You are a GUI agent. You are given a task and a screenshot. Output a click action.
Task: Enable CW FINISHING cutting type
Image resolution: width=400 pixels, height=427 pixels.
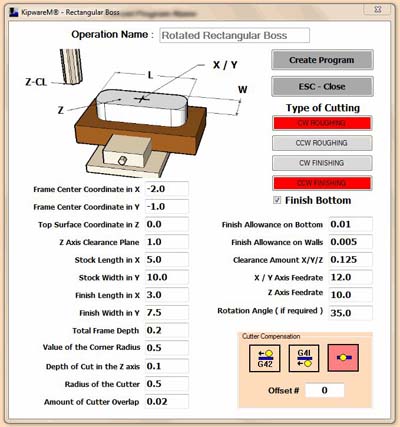(x=322, y=163)
